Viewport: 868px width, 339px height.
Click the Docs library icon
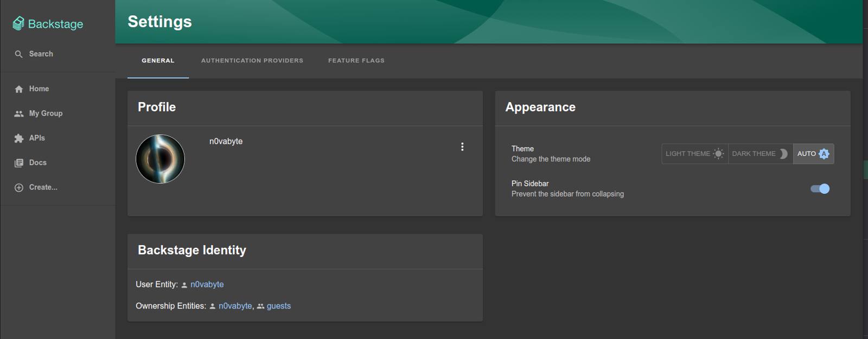click(x=19, y=163)
